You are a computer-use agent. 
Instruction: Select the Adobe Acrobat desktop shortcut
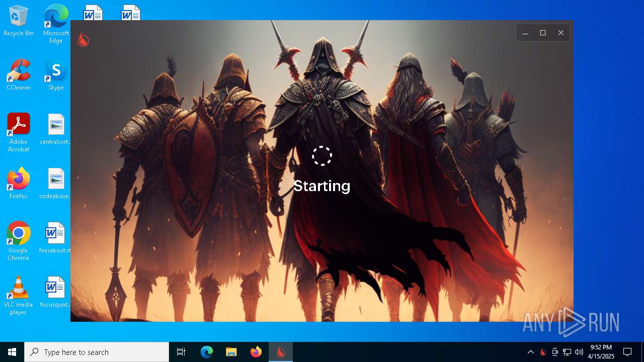pyautogui.click(x=19, y=133)
